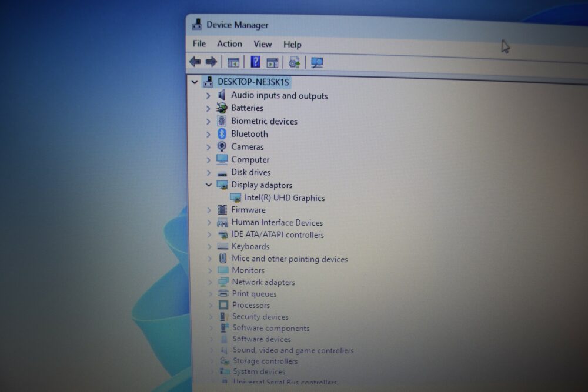Image resolution: width=588 pixels, height=392 pixels.
Task: Click the DESKTOP-NE3SK1S computer icon
Action: click(208, 82)
